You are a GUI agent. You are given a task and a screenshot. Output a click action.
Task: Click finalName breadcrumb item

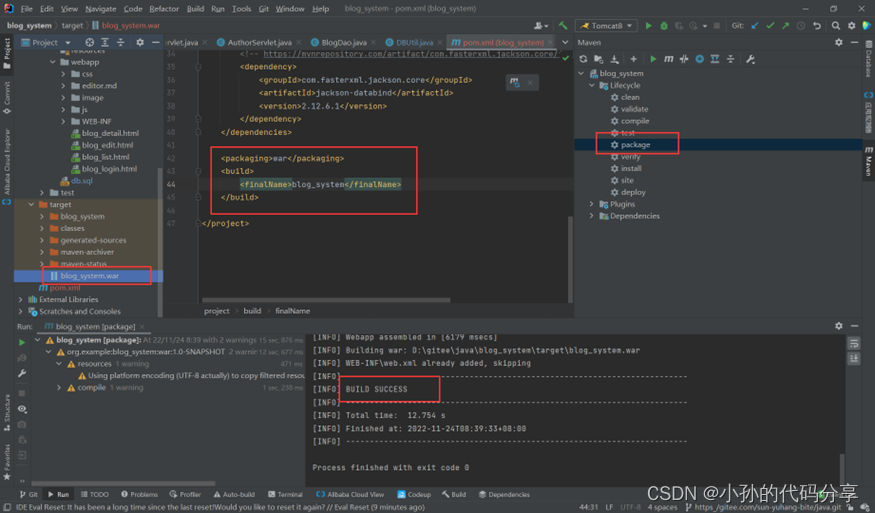(292, 311)
